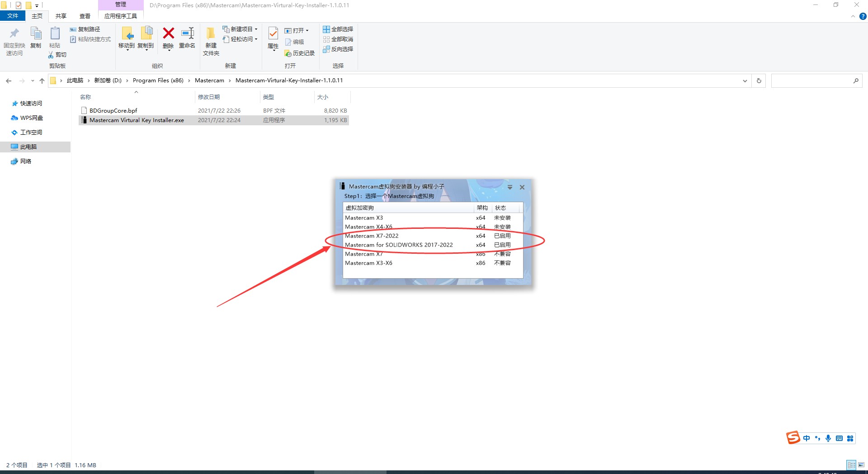Collapse the ribbon chevron
Image resolution: width=868 pixels, height=474 pixels.
click(853, 16)
